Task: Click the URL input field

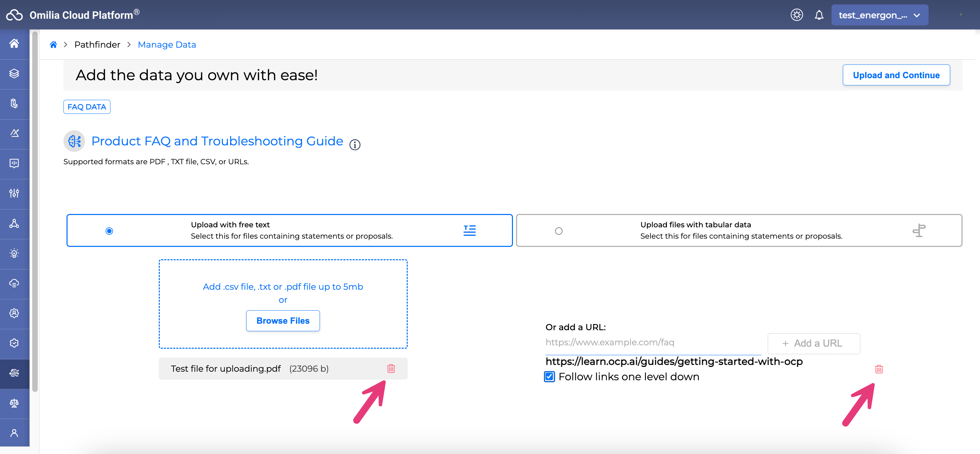Action: 653,343
